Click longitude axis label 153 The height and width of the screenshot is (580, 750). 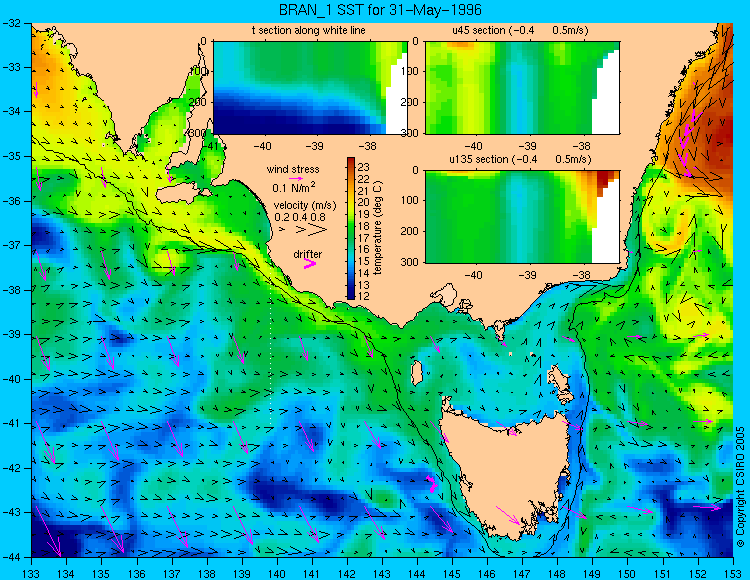pos(733,573)
